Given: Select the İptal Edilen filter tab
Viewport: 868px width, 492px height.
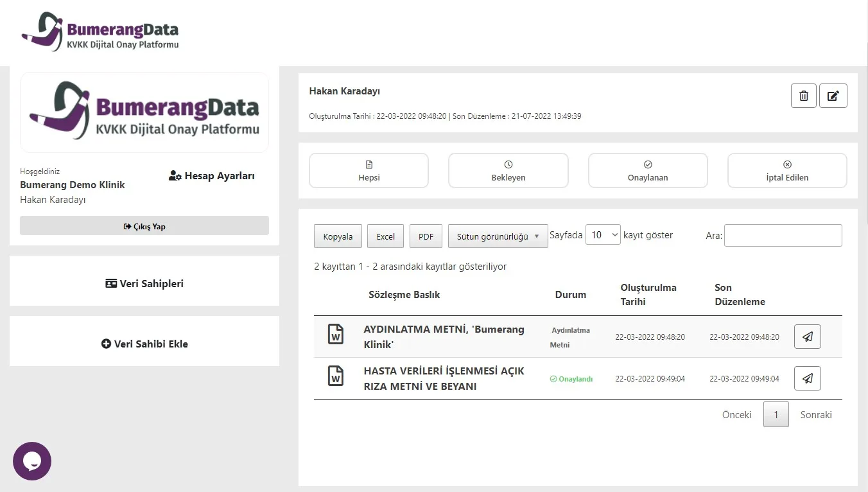Looking at the screenshot, I should [787, 171].
